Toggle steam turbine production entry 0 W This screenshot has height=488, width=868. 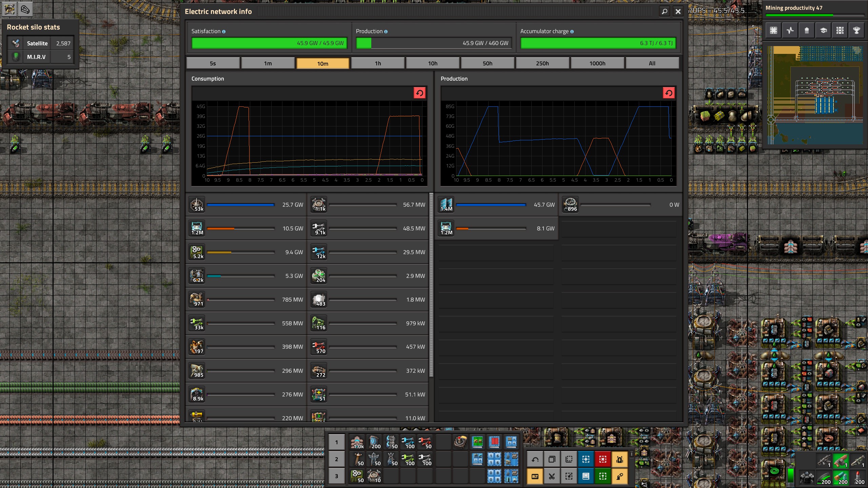point(620,205)
